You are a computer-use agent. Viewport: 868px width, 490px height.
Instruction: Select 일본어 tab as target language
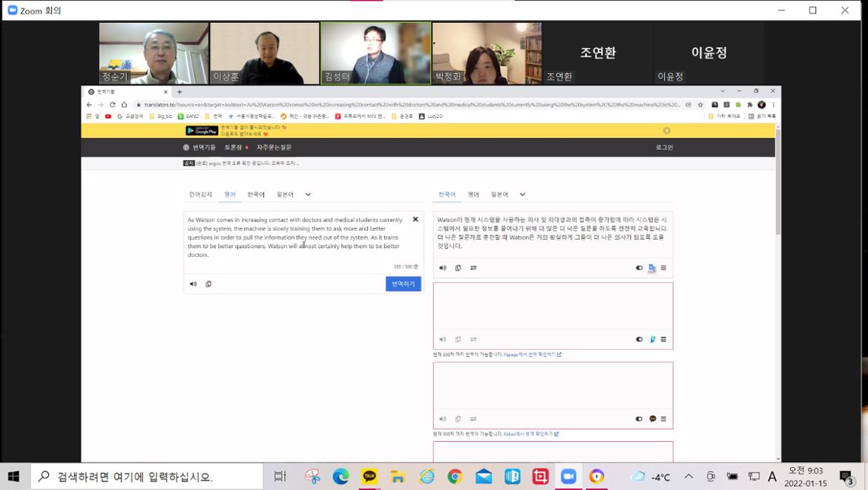click(x=499, y=195)
